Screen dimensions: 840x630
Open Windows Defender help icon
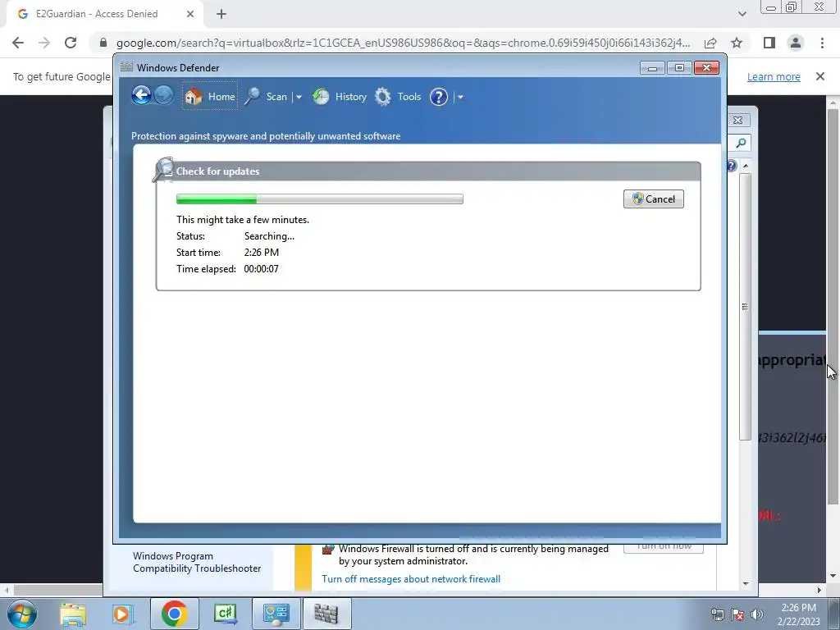(x=439, y=97)
